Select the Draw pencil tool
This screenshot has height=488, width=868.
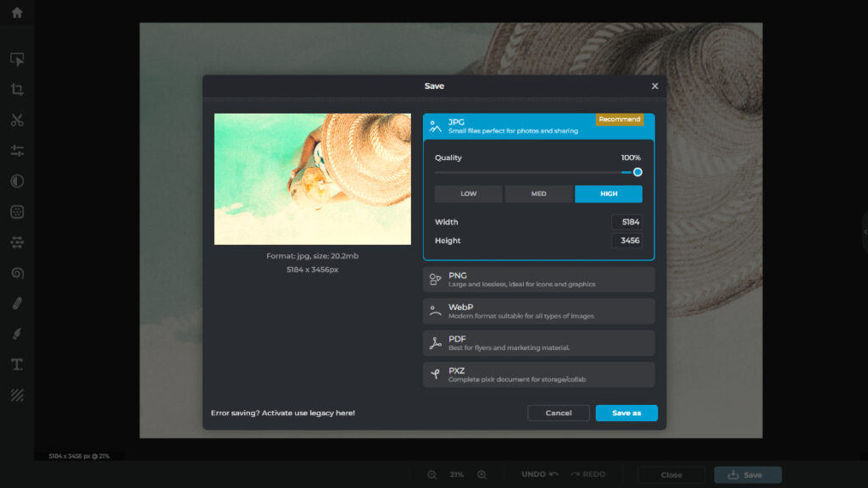click(x=17, y=333)
